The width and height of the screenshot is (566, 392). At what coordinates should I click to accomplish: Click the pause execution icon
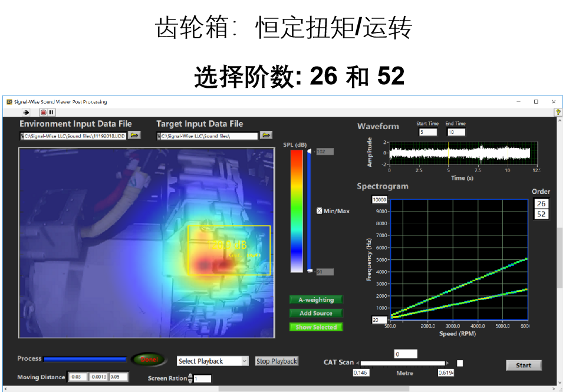(x=51, y=112)
